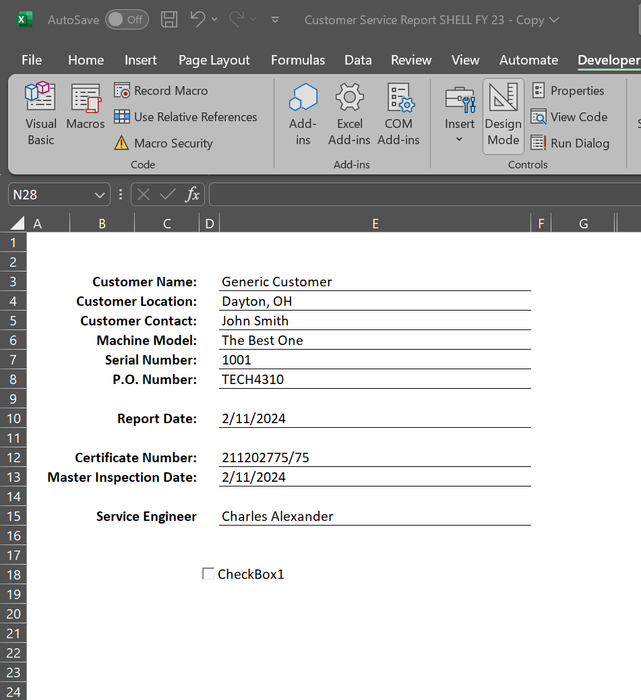
Task: Toggle Design Mode off
Action: click(503, 116)
